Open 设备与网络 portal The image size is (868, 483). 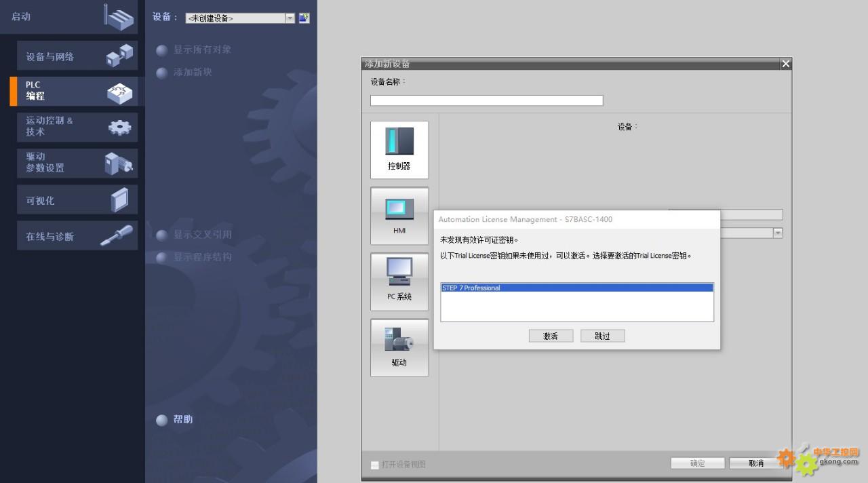pyautogui.click(x=77, y=56)
